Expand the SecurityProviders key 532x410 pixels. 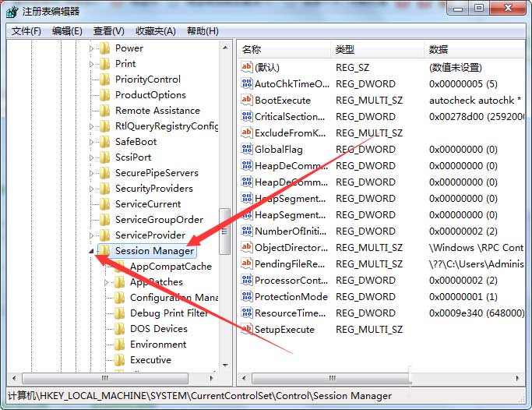click(91, 189)
